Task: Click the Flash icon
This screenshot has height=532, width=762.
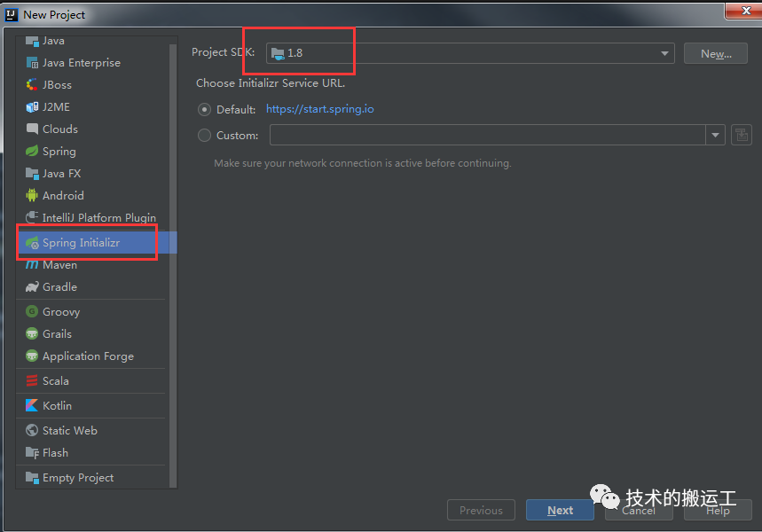Action: coord(32,453)
